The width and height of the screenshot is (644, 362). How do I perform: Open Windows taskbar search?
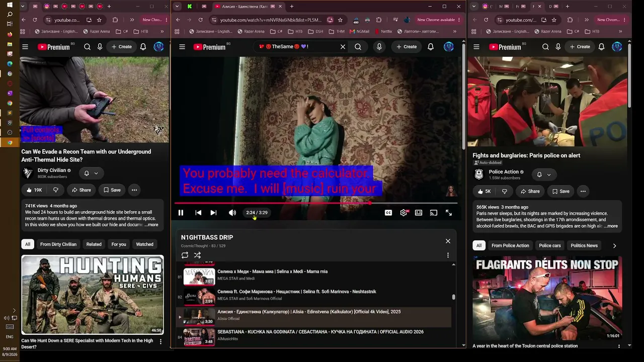tap(10, 14)
